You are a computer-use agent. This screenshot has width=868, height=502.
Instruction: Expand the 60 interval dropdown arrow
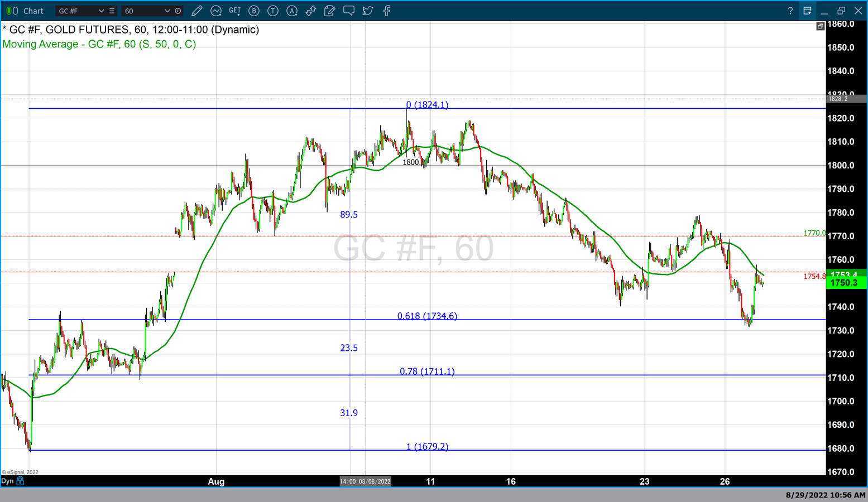167,11
